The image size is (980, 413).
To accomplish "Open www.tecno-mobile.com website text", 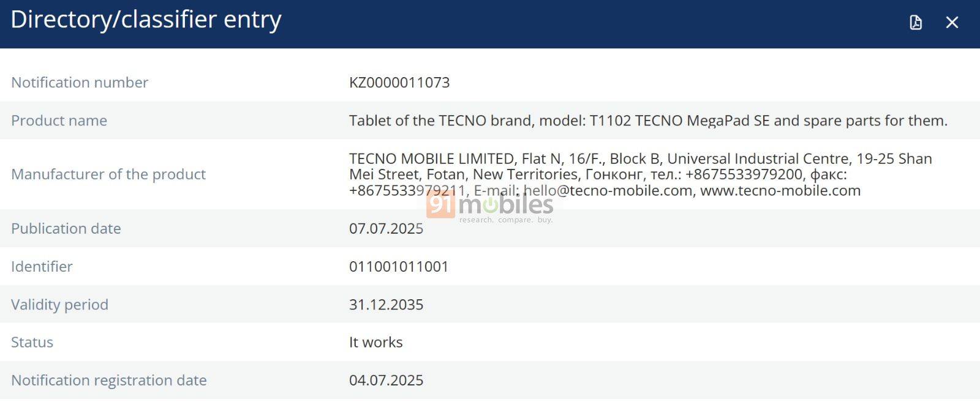I will pyautogui.click(x=780, y=190).
